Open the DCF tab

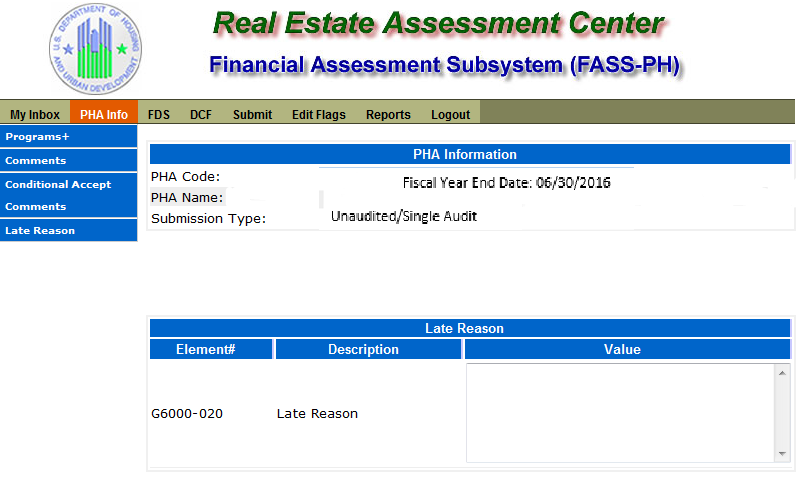click(201, 114)
